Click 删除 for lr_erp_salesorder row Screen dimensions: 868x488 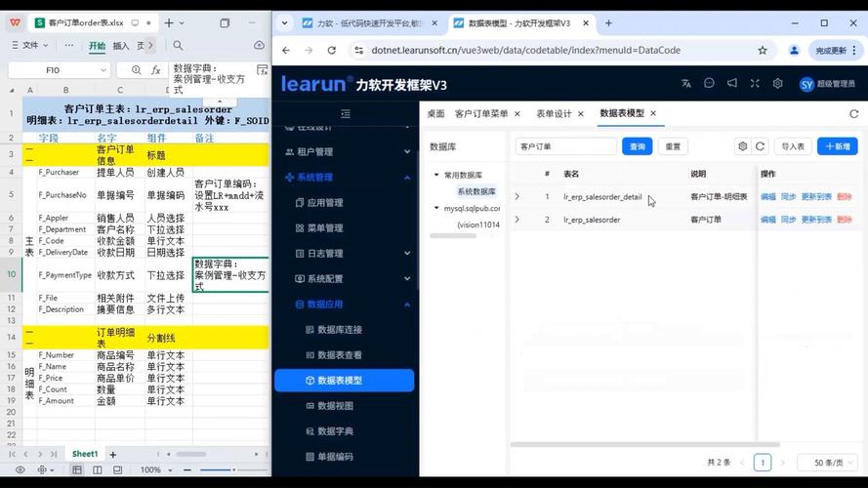(845, 220)
